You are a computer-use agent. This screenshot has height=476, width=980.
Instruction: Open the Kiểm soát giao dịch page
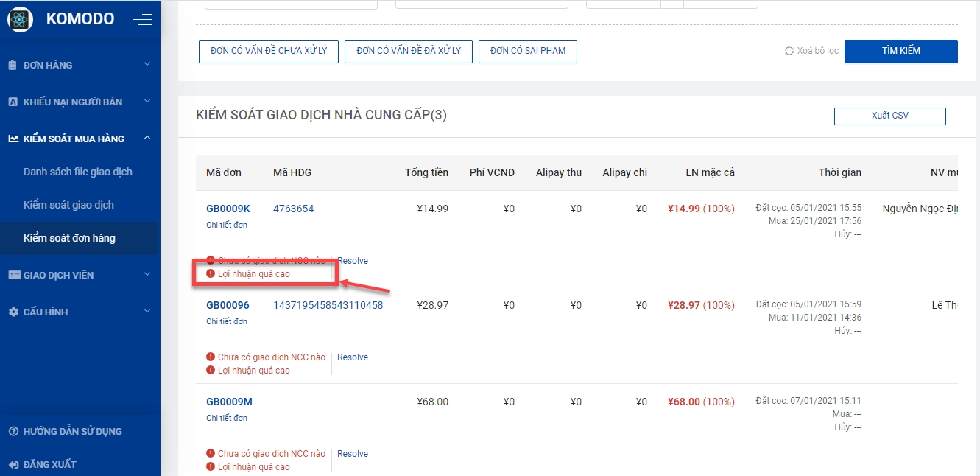tap(68, 205)
